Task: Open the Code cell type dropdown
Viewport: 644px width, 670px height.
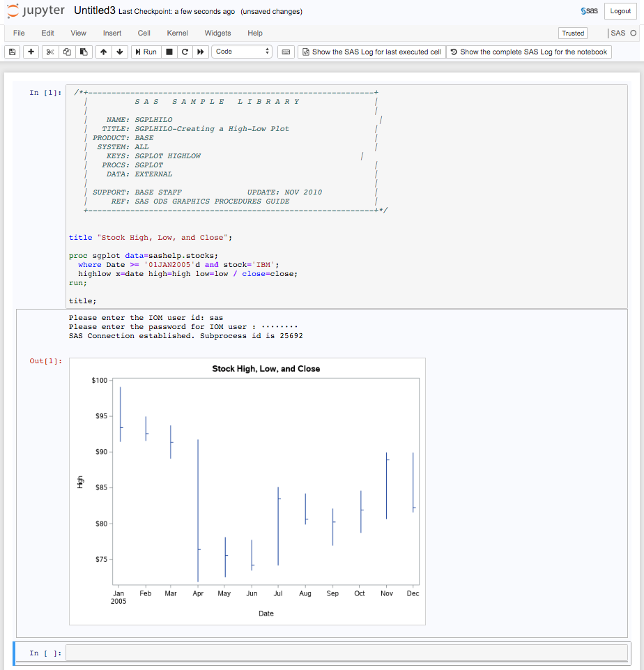Action: tap(242, 52)
